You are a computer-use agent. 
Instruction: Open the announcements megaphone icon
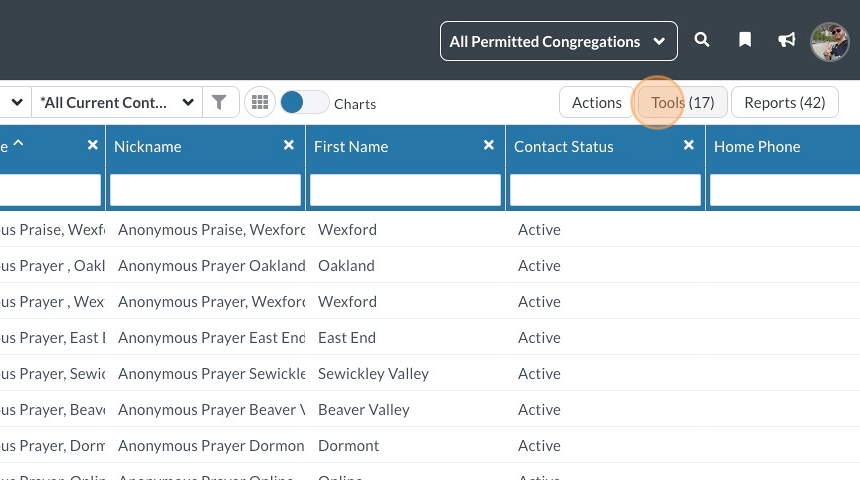tap(787, 41)
